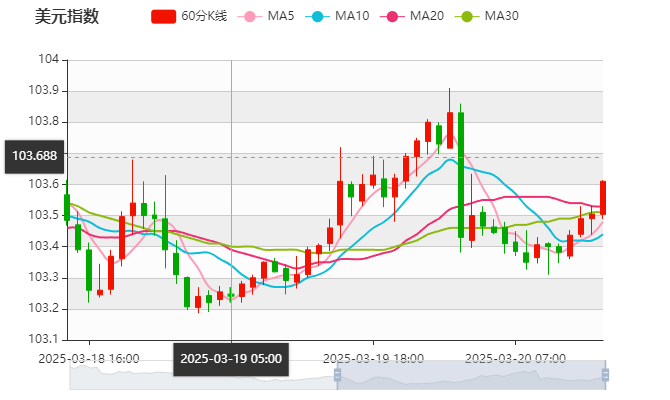Click the 2025-03-20 07:00 time axis label
Viewport: 670px width, 400px height.
coord(517,358)
